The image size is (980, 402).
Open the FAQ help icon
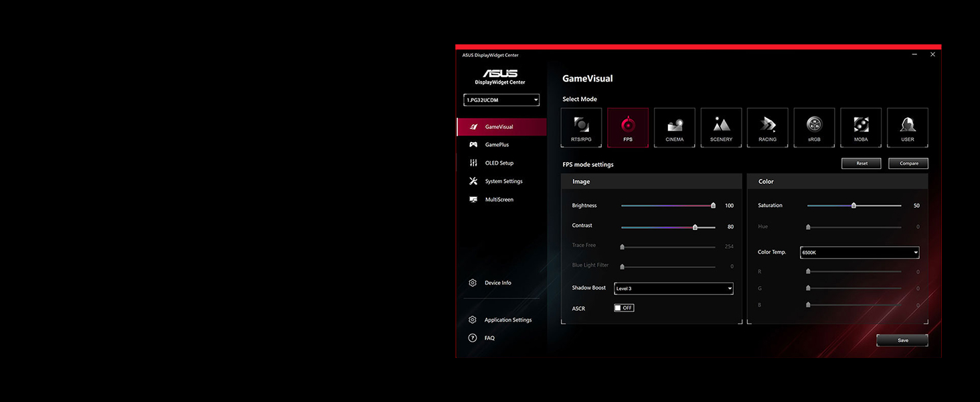tap(473, 338)
